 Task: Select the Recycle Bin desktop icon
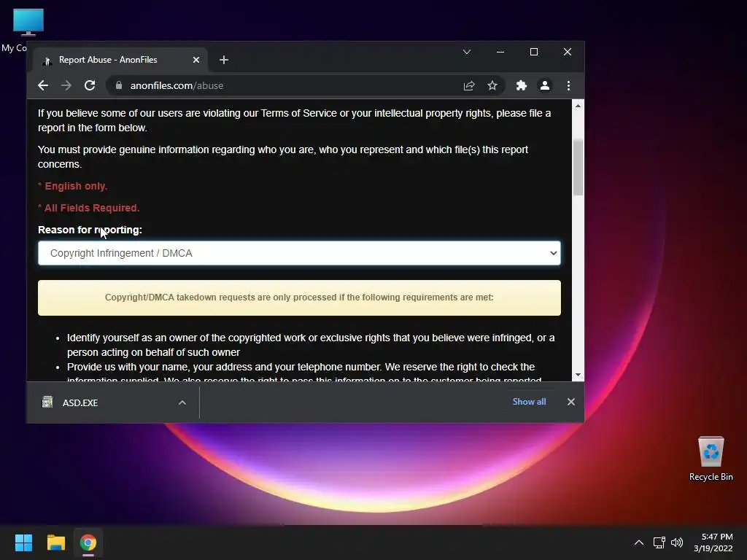(711, 459)
